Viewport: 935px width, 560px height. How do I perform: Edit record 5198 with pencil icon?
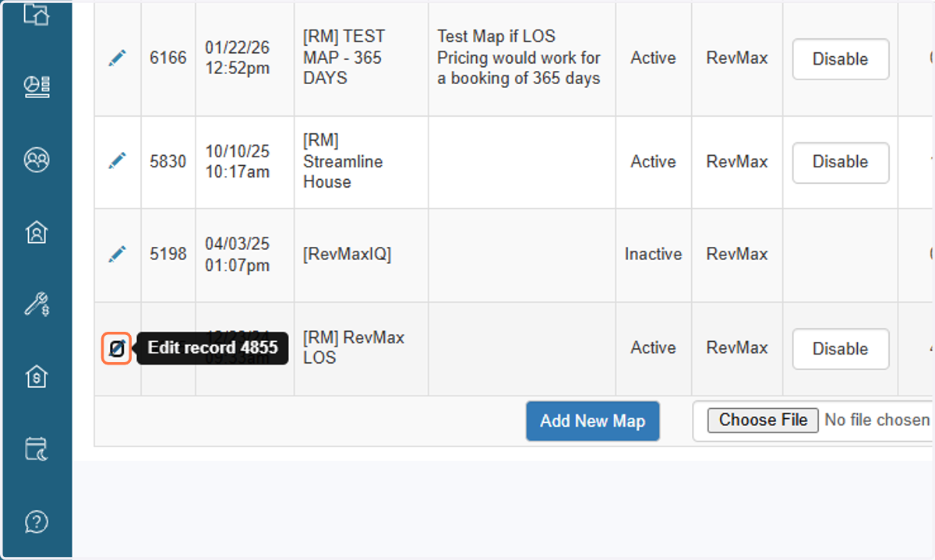click(x=117, y=254)
